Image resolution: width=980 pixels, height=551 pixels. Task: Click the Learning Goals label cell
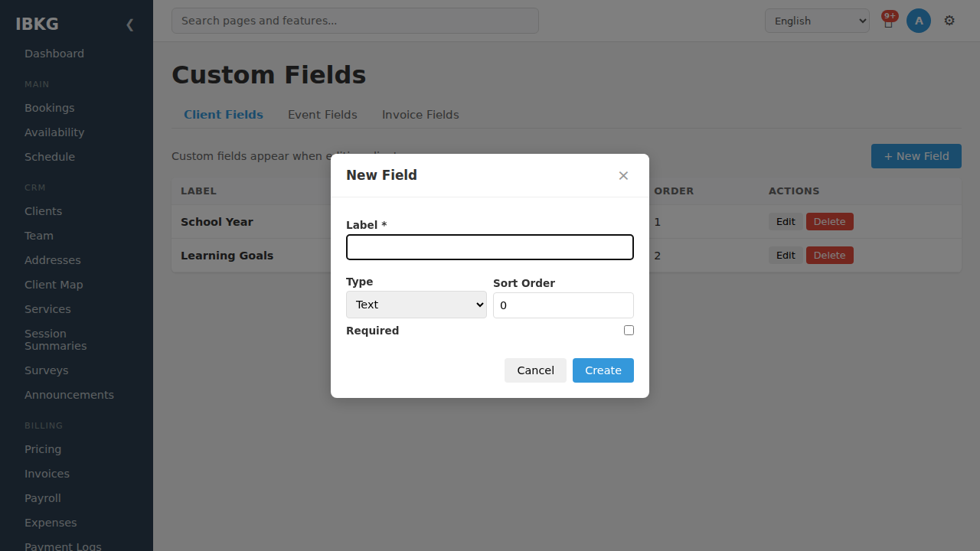click(x=227, y=256)
